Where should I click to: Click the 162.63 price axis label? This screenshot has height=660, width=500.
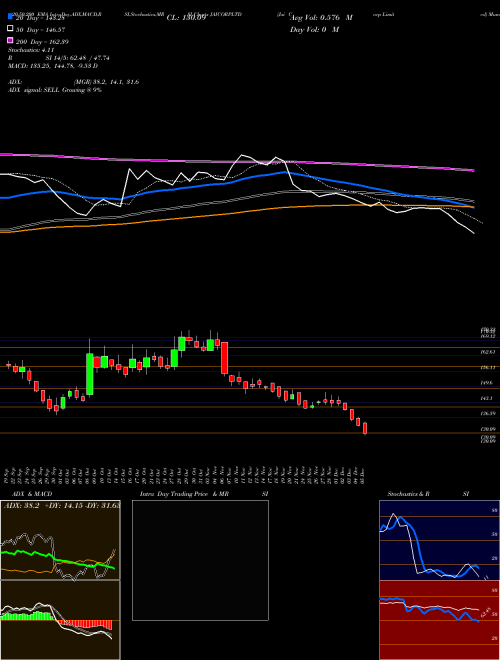489,352
